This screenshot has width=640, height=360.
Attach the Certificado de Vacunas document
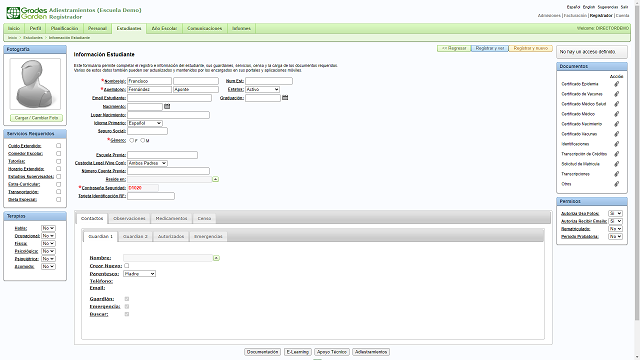616,94
